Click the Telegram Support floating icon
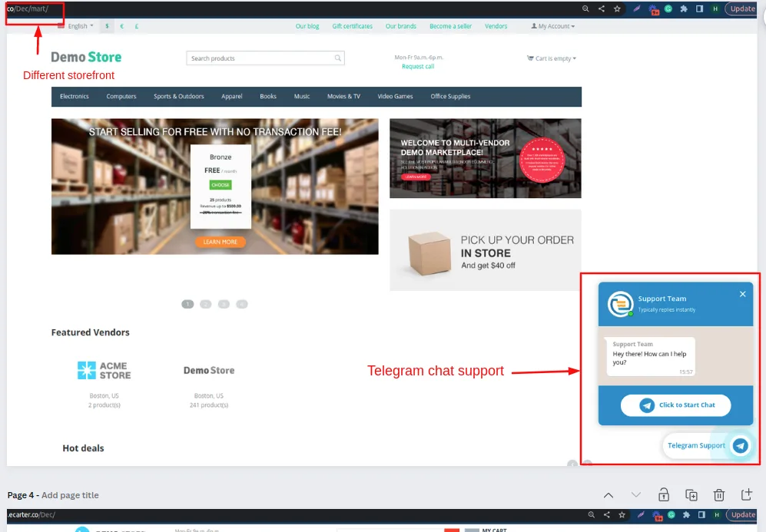Screen dimensions: 766x532 tap(740, 445)
